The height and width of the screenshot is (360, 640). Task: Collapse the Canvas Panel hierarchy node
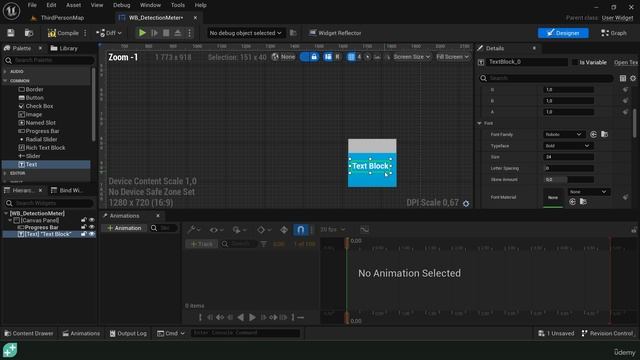coord(10,220)
